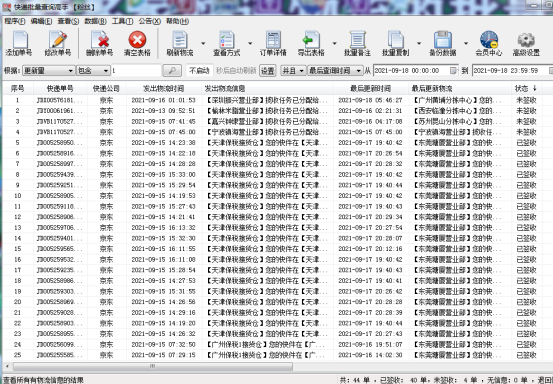Image resolution: width=553 pixels, height=384 pixels.
Task: Open the 工具(T) menu
Action: (x=122, y=21)
